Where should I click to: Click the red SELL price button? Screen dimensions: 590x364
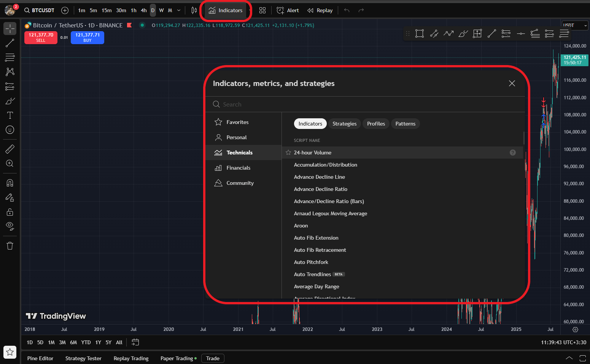tap(41, 37)
